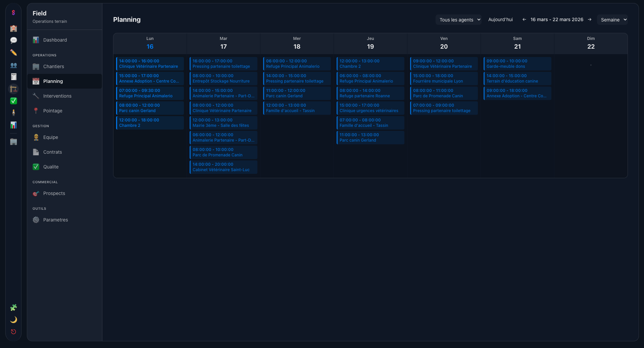The image size is (644, 348).
Task: Open the two-people silhouettes icon
Action: (x=13, y=65)
